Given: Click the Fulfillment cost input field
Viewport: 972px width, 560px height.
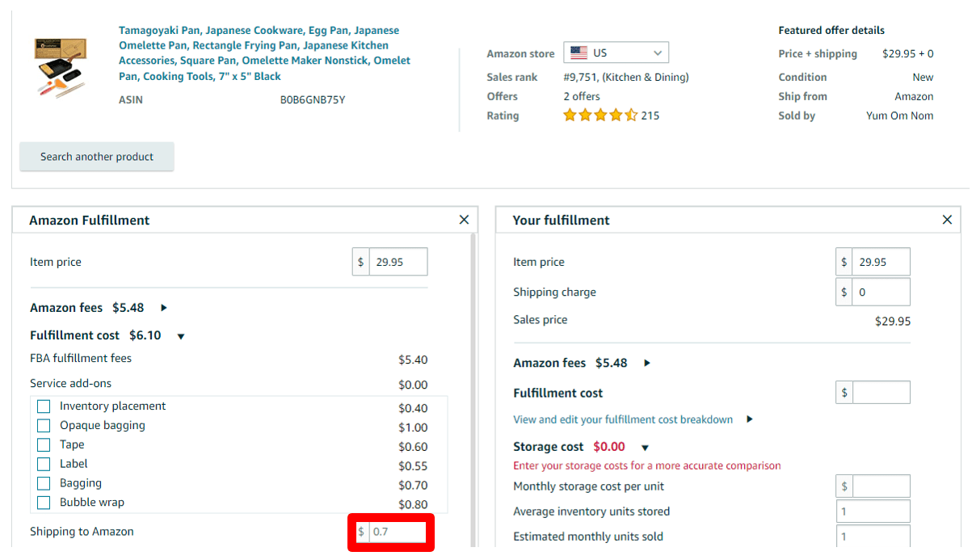Looking at the screenshot, I should coord(882,393).
